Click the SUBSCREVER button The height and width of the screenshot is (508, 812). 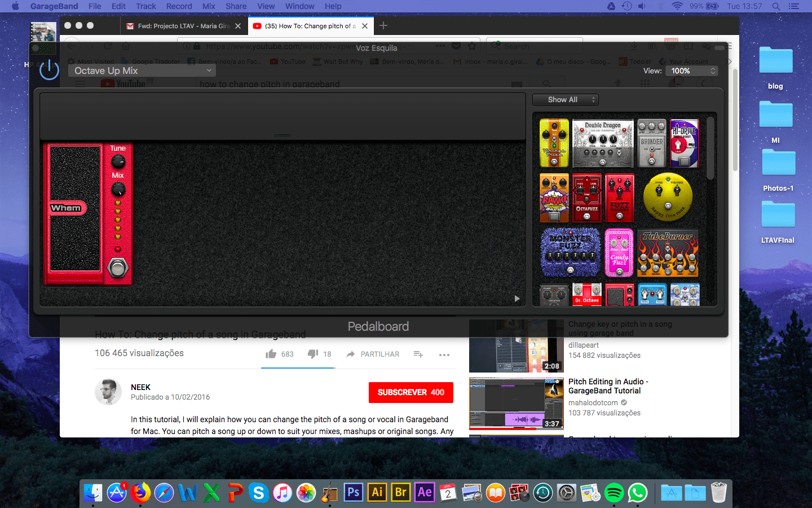point(411,392)
